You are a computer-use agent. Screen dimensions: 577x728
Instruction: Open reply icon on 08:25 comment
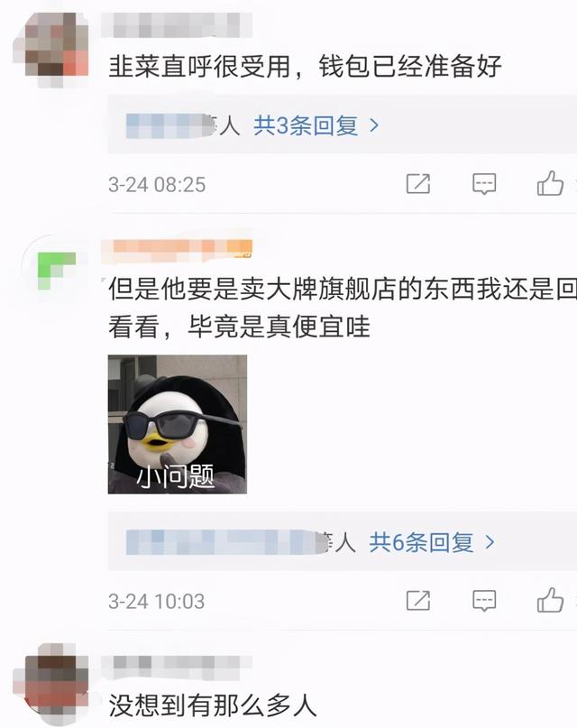pyautogui.click(x=484, y=184)
